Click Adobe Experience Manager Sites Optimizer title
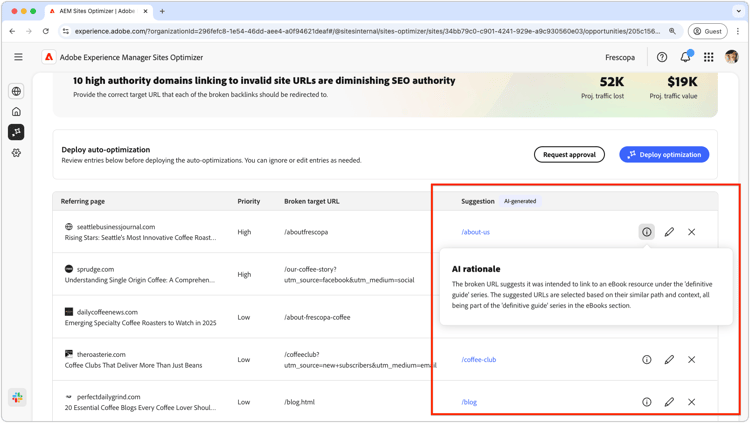Image resolution: width=750 pixels, height=423 pixels. [131, 57]
